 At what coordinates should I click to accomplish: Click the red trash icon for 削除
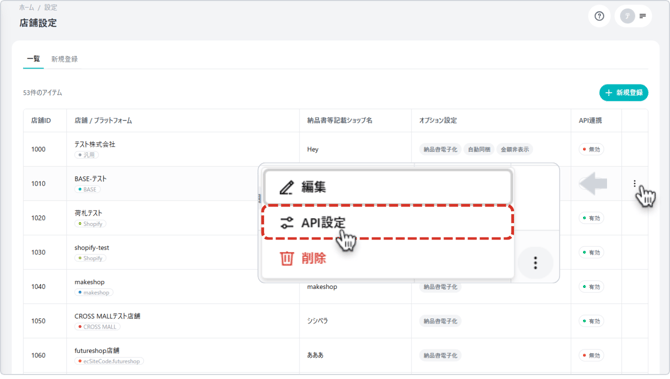(x=286, y=258)
